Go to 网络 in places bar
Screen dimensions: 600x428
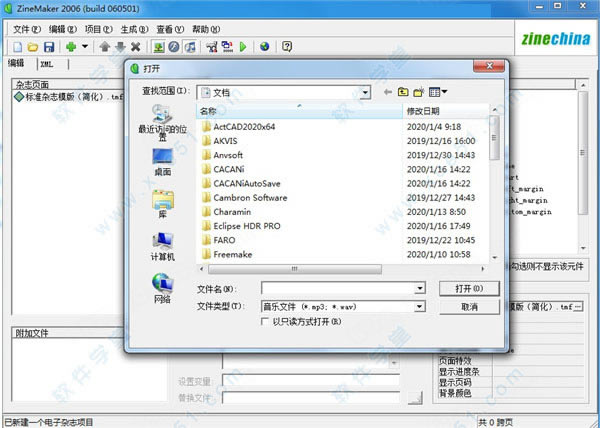pyautogui.click(x=163, y=288)
